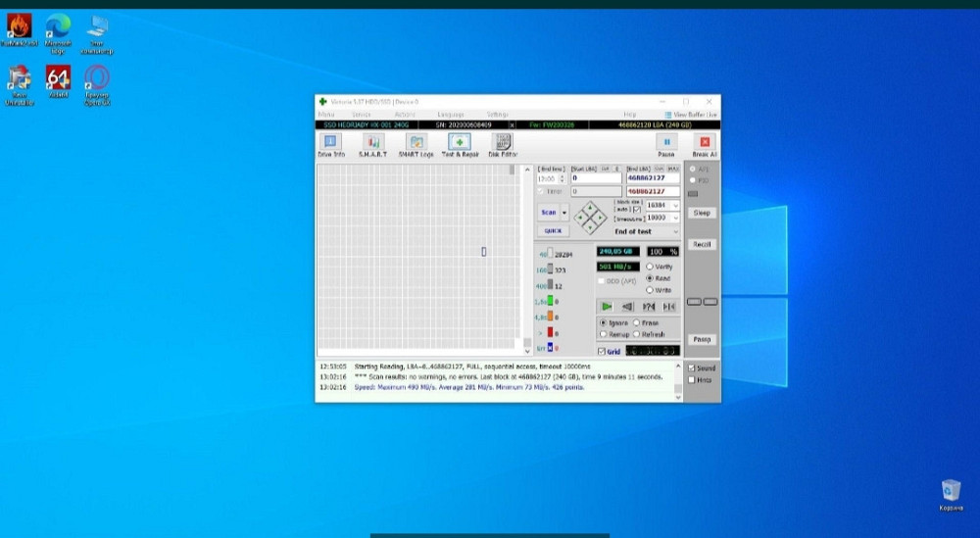The height and width of the screenshot is (538, 980).
Task: Expand the Scan button dropdown arrow
Action: coord(564,213)
